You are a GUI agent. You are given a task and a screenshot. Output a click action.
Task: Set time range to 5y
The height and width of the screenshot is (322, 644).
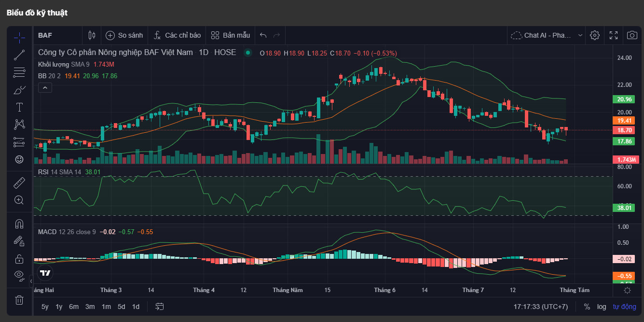(x=45, y=307)
